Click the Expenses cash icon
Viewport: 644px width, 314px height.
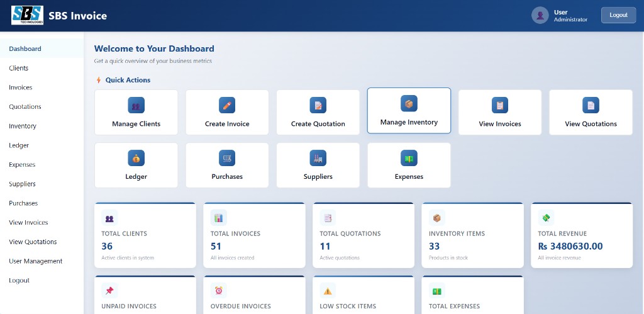tap(409, 158)
